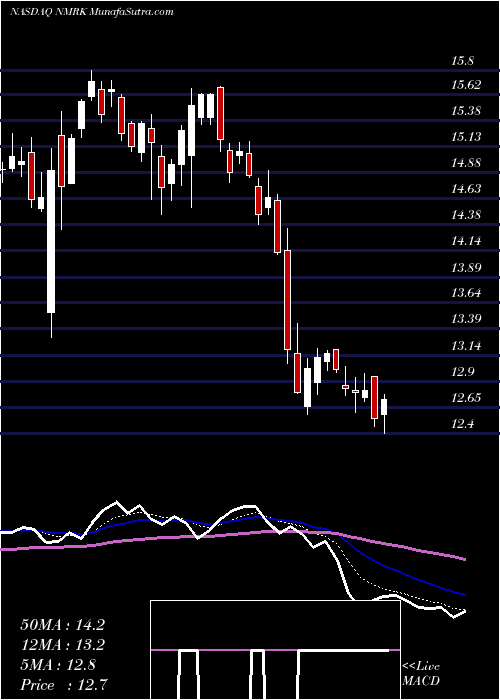Click the long red candle falling to 13.14
The image size is (500, 700).
tap(288, 296)
